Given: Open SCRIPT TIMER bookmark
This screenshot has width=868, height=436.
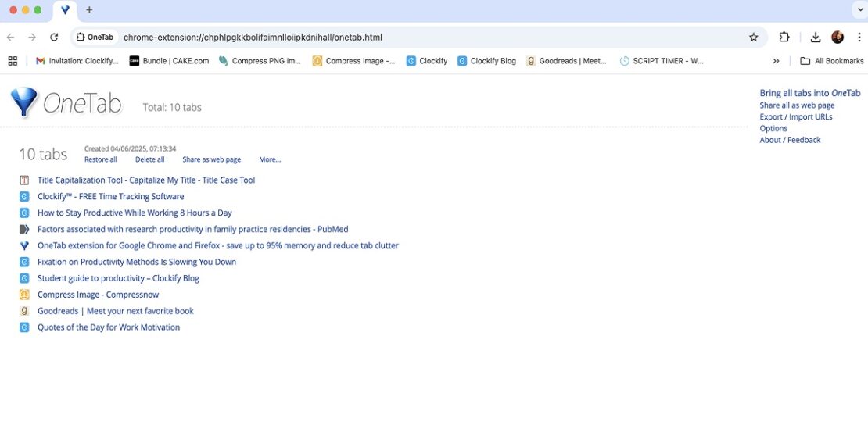Looking at the screenshot, I should pyautogui.click(x=662, y=61).
